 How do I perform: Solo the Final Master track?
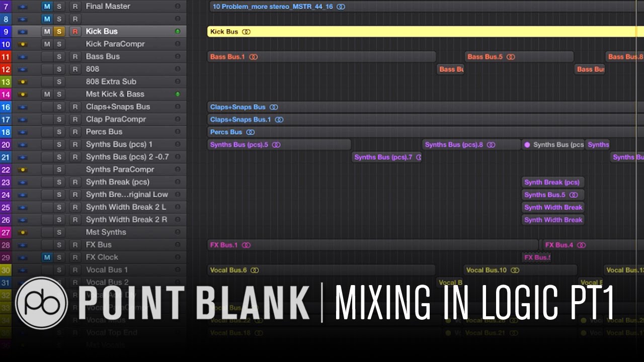pyautogui.click(x=59, y=7)
